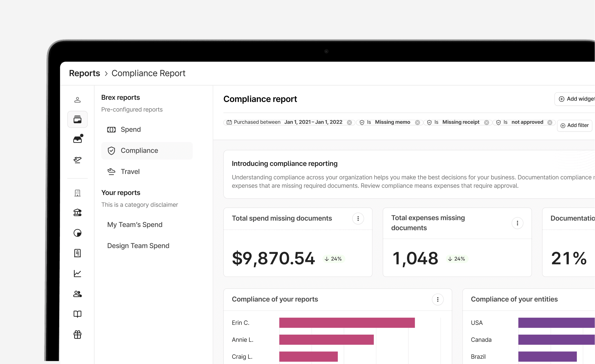
Task: Select the Compliance report menu item
Action: tap(147, 151)
